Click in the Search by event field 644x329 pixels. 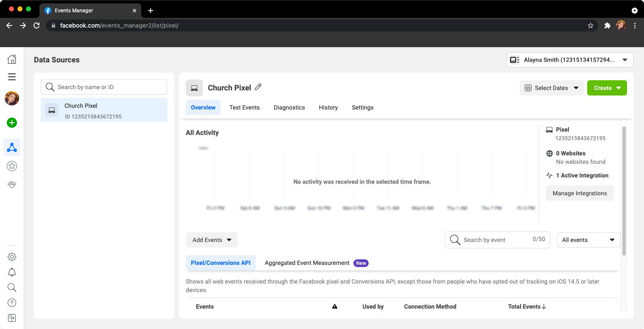coord(498,240)
